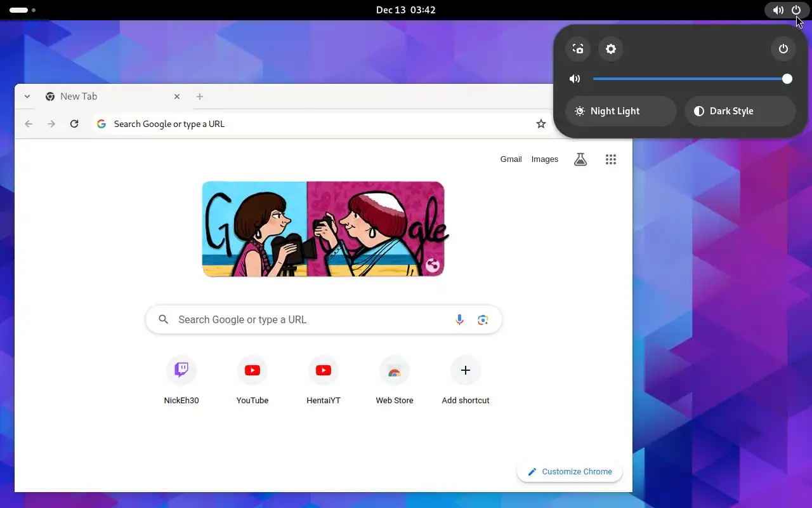Click the Google icon in address bar
The image size is (812, 508).
(101, 124)
